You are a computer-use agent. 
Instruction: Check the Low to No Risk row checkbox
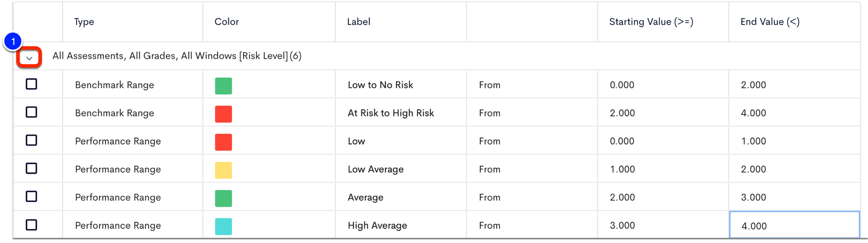tap(31, 84)
